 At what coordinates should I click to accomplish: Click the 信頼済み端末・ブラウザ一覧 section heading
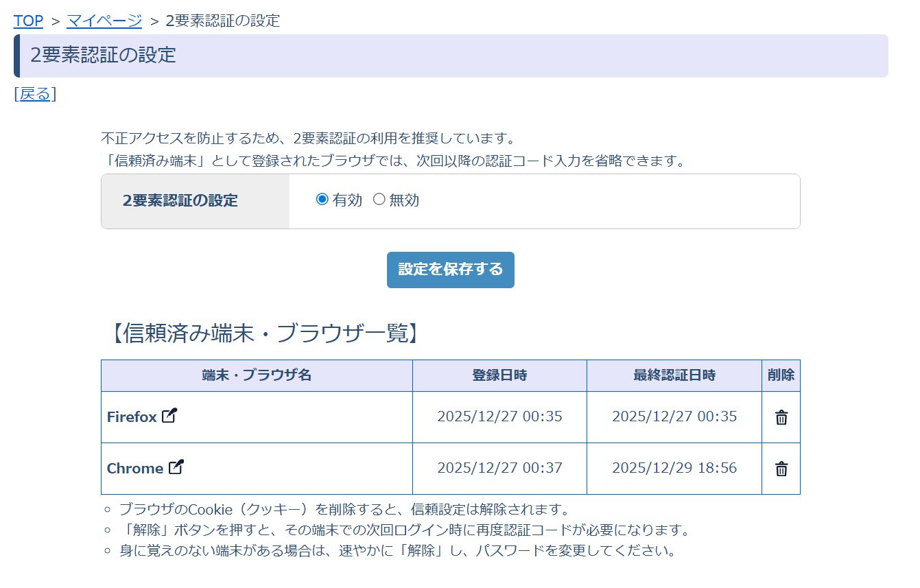(x=263, y=333)
